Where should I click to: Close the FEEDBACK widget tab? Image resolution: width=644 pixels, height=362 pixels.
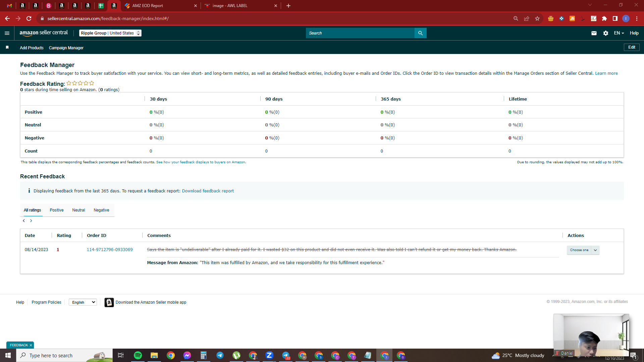tap(31, 345)
